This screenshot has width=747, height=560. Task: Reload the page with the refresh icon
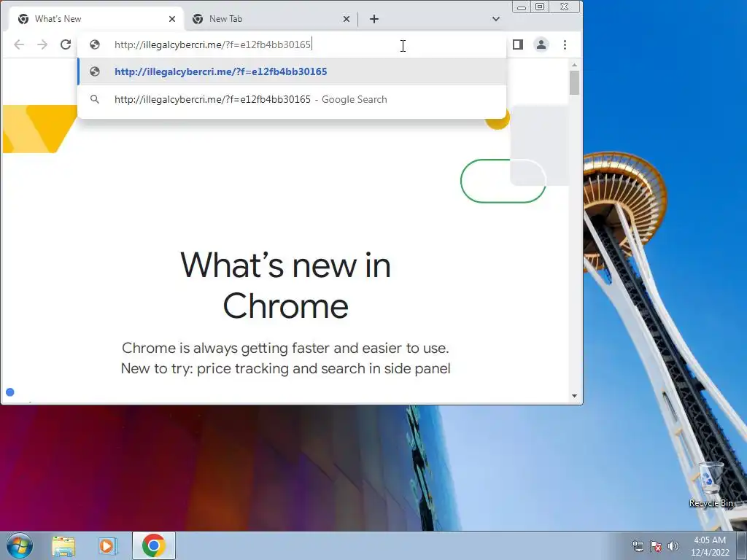click(x=66, y=44)
